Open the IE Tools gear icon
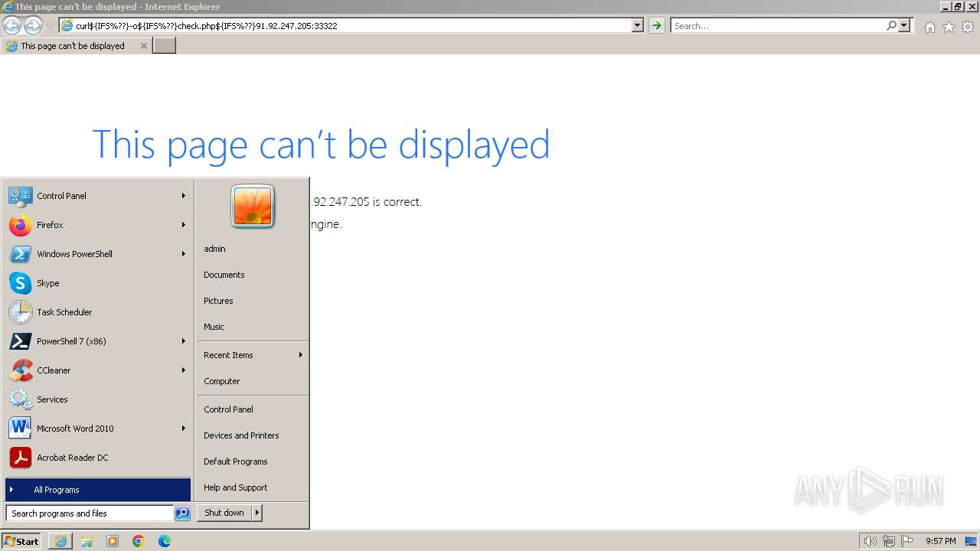Screen dimensions: 980x551 click(x=968, y=27)
